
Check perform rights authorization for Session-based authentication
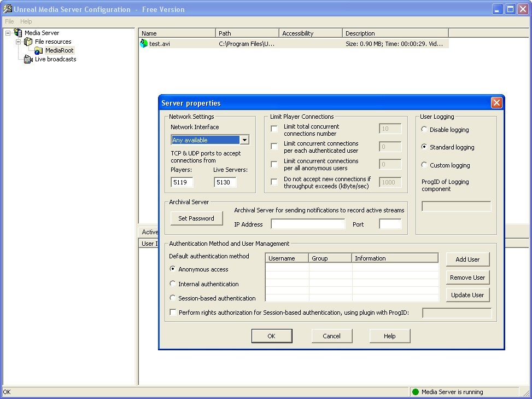[172, 312]
